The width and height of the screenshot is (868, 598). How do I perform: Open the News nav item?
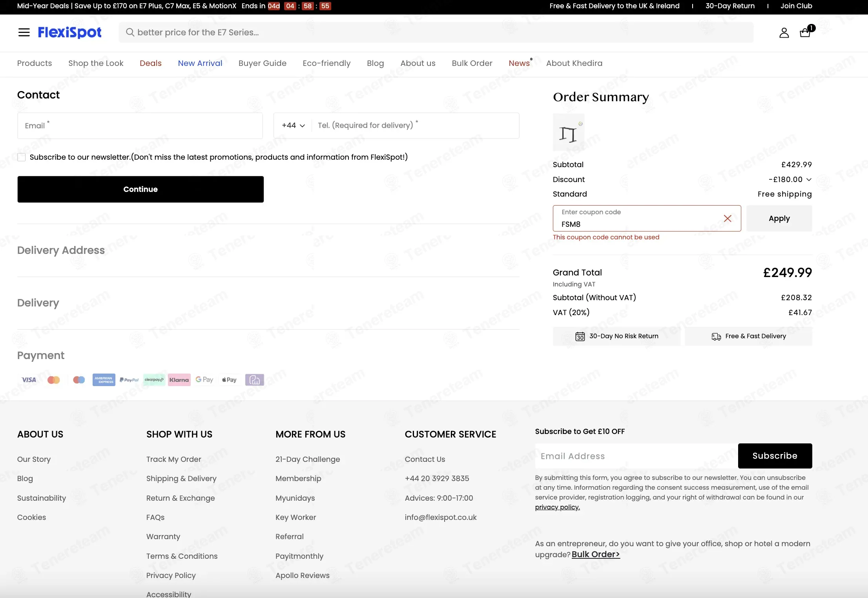pyautogui.click(x=519, y=63)
